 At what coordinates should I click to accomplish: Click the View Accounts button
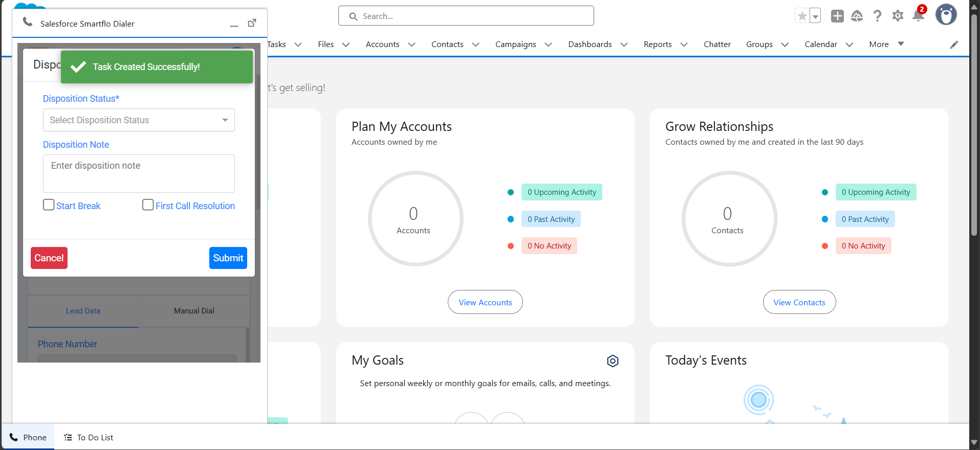(485, 302)
